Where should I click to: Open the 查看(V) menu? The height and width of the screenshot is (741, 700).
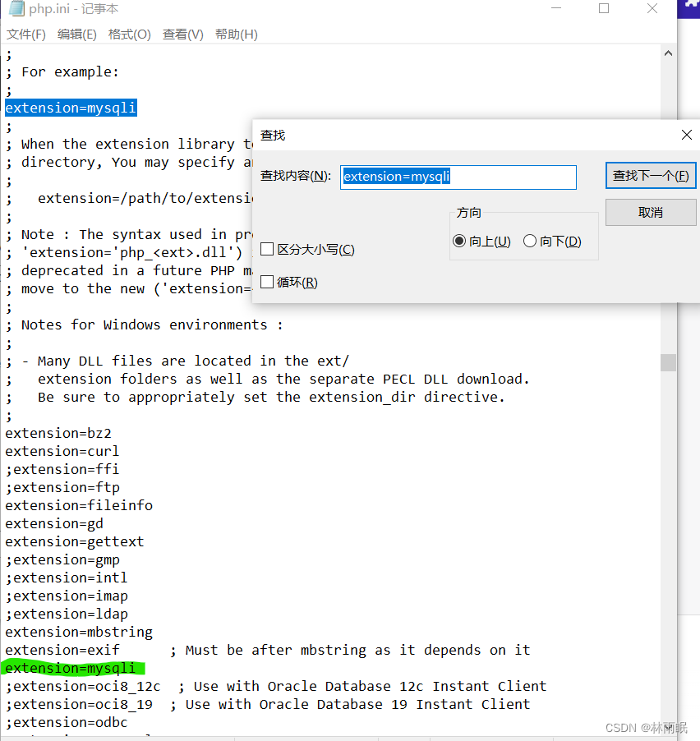coord(182,35)
